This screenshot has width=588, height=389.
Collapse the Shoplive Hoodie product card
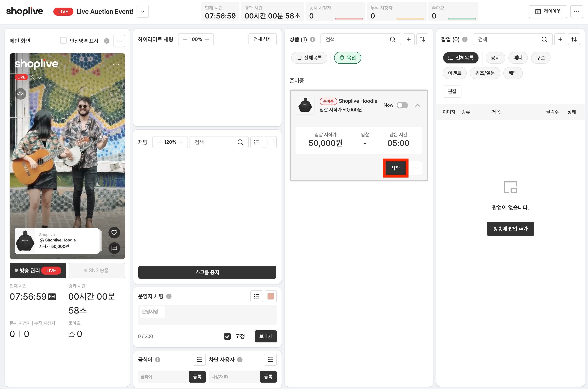(x=418, y=105)
